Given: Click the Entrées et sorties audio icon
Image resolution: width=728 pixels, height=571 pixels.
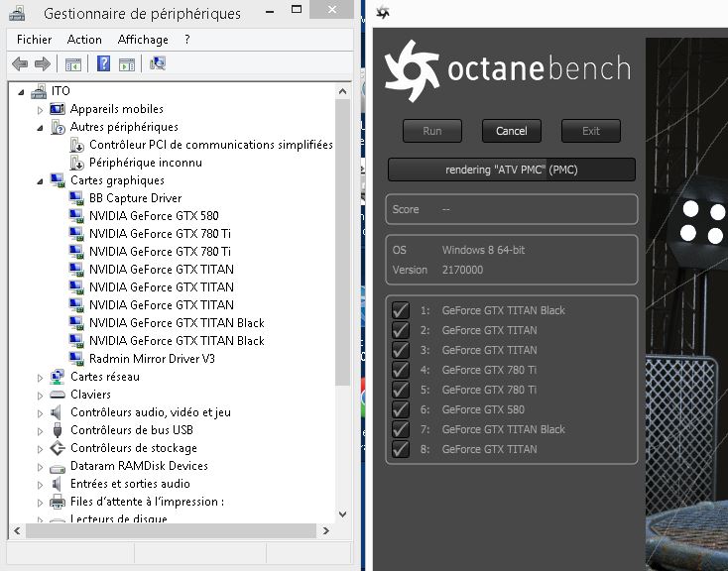Looking at the screenshot, I should point(57,484).
